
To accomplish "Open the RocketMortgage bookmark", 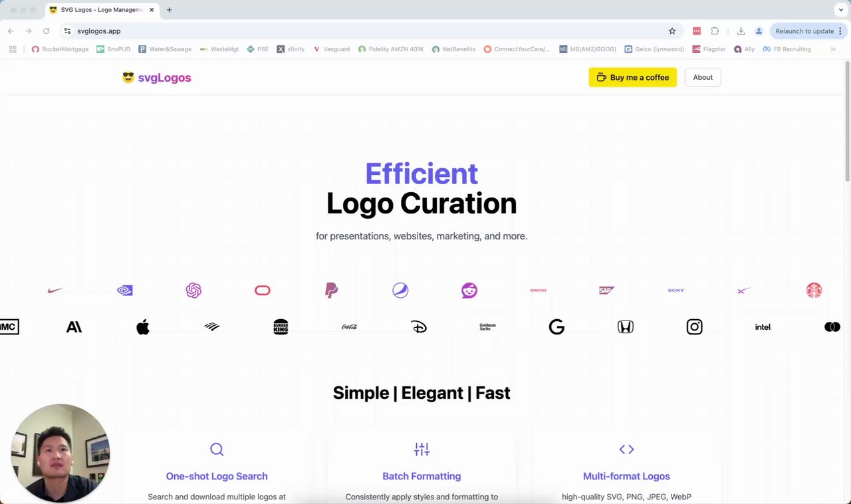I will [x=60, y=49].
